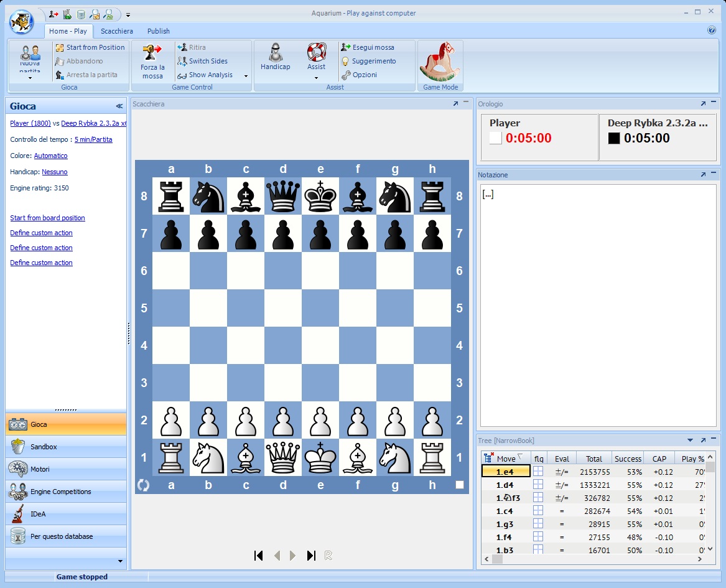Screen dimensions: 726x588
Task: Click the first Define custom action link
Action: (41, 233)
